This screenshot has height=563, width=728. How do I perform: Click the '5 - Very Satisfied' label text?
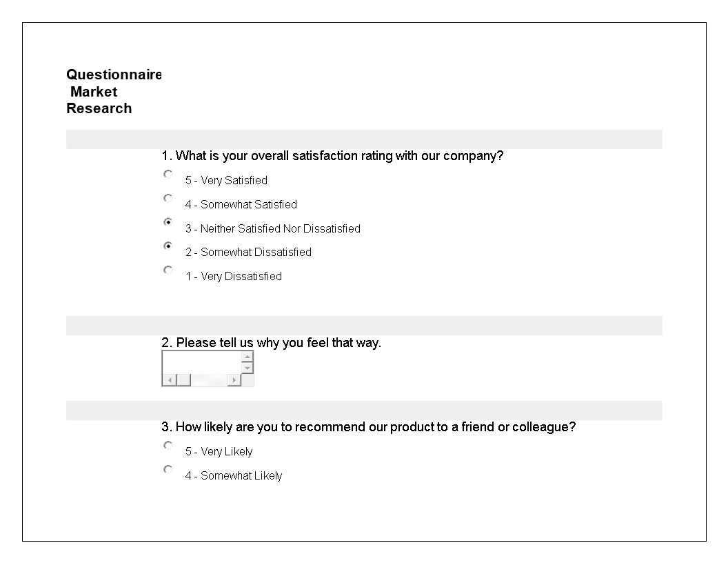226,180
